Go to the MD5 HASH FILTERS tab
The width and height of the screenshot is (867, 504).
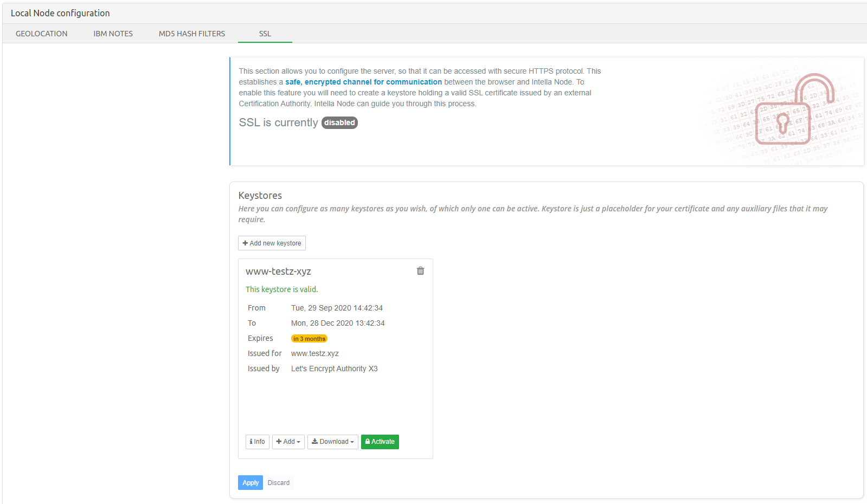point(192,34)
